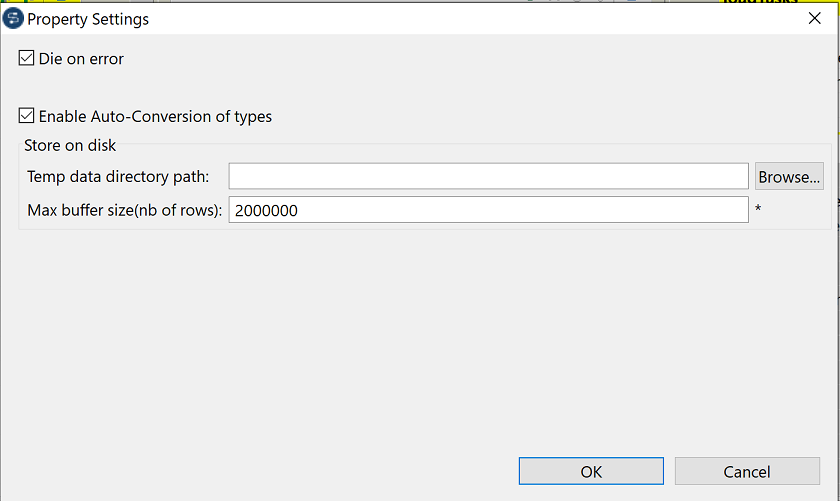Viewport: 840px width, 501px height.
Task: Click the empty title bar area of the dialog
Action: pyautogui.click(x=450, y=18)
